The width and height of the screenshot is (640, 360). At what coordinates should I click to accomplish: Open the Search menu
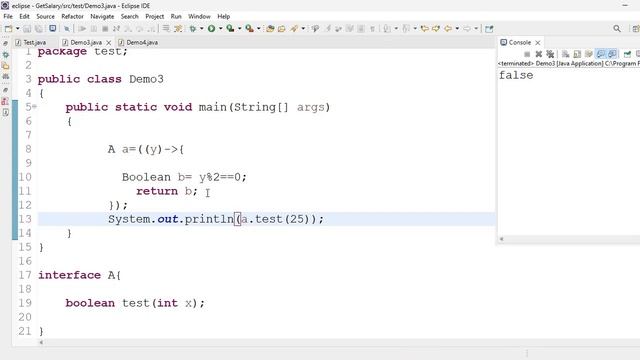(x=129, y=16)
